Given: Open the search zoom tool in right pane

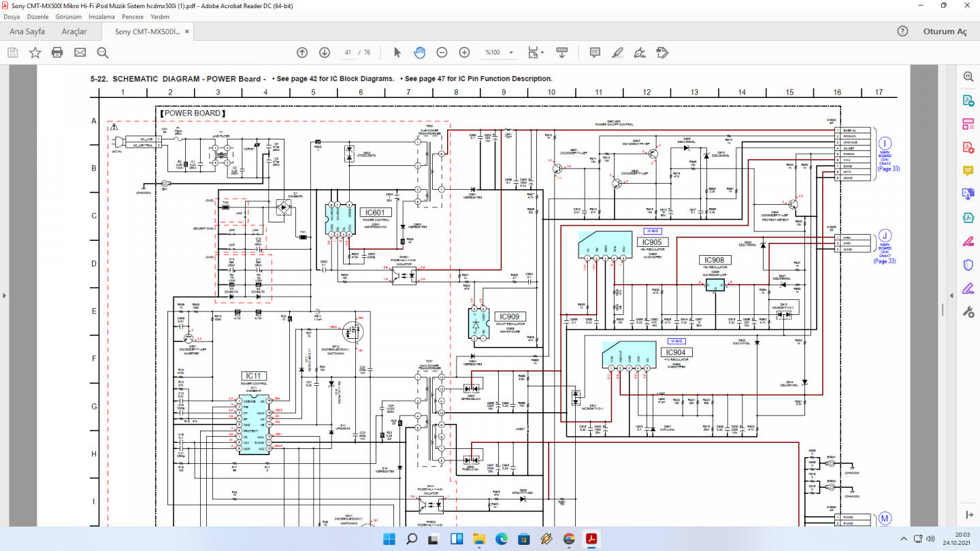Looking at the screenshot, I should 968,77.
